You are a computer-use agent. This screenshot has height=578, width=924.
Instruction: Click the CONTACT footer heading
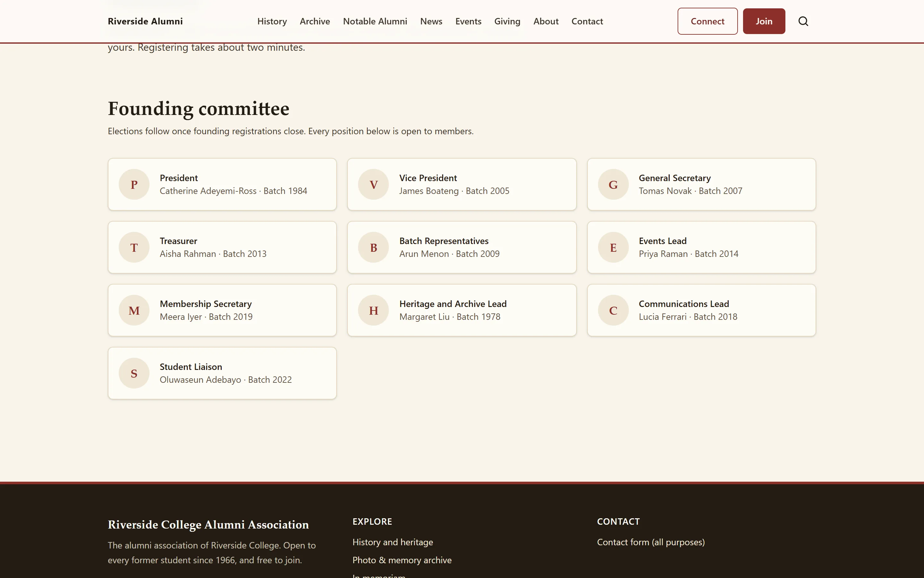(618, 521)
